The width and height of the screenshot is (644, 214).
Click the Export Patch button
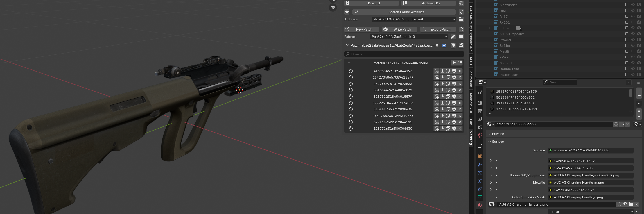coord(438,29)
